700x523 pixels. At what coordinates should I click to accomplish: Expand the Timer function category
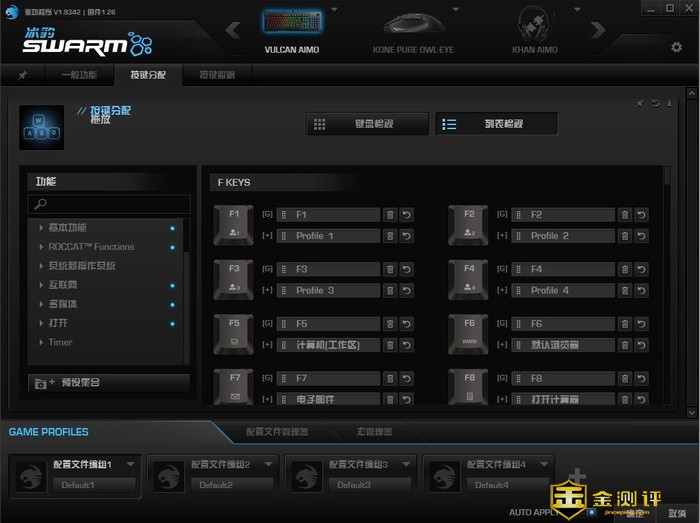(60, 342)
